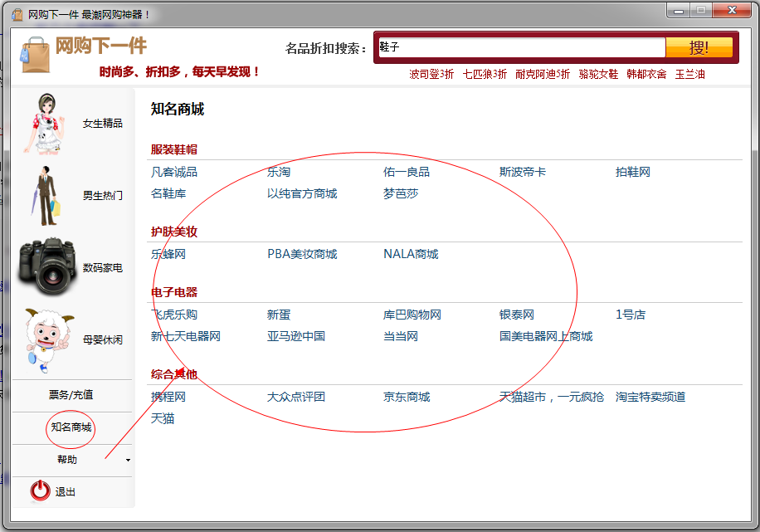Screen dimensions: 760x532
Task: Open the 七匹狼3折 hot link
Action: (x=485, y=74)
